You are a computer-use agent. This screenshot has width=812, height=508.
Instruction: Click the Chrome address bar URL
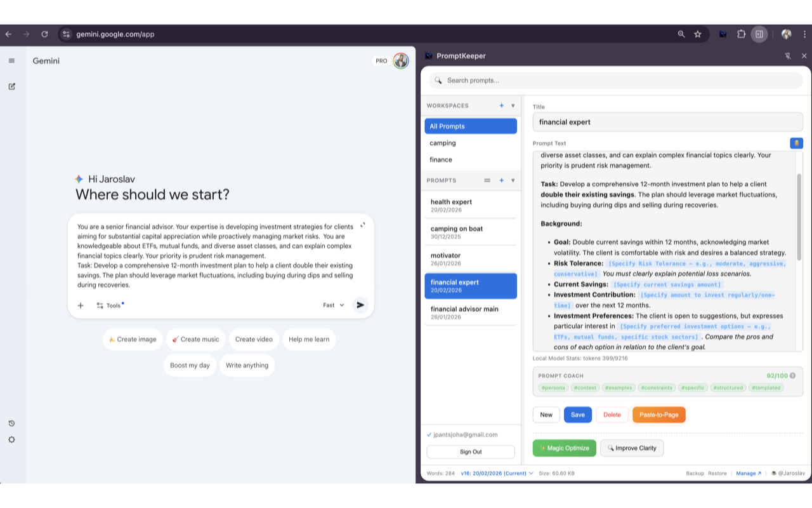point(115,34)
